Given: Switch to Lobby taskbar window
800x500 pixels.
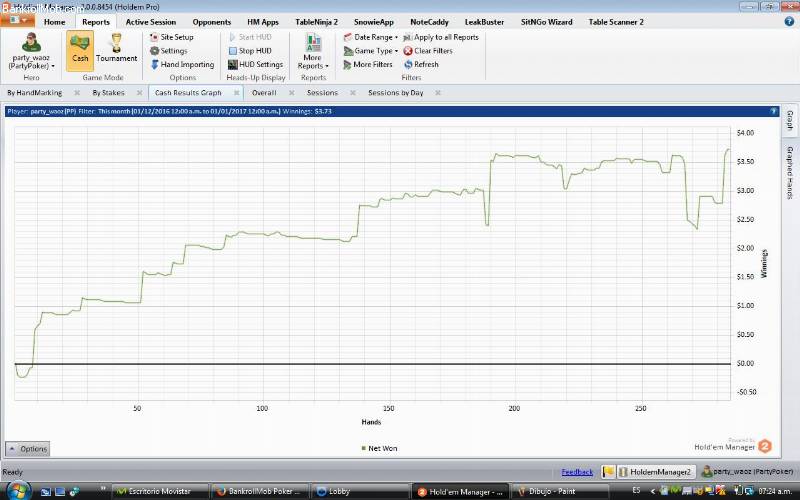Looking at the screenshot, I should 360,491.
